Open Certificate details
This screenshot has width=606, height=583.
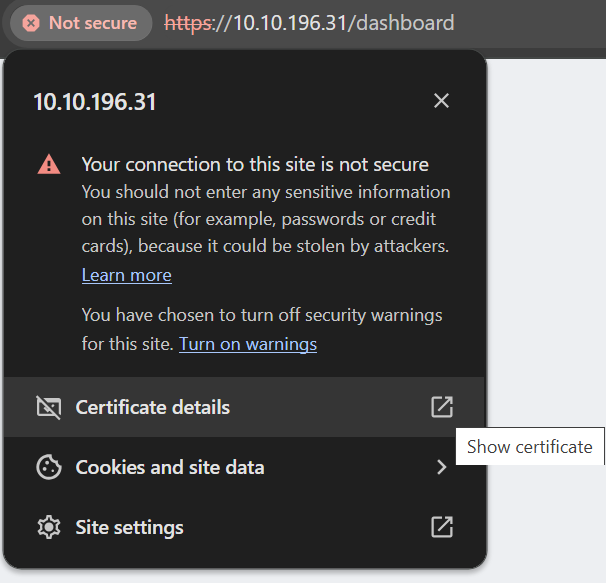pos(244,407)
